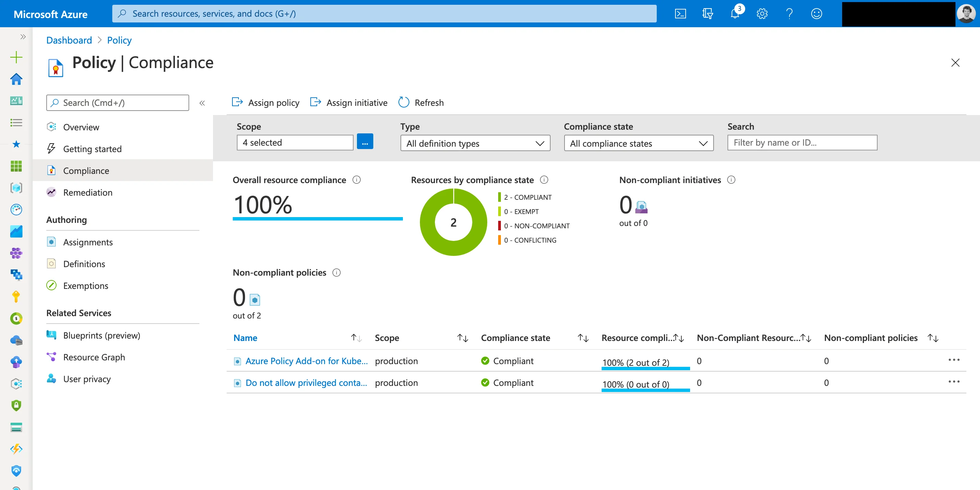Send feedback via smiley face icon
This screenshot has width=980, height=490.
816,13
